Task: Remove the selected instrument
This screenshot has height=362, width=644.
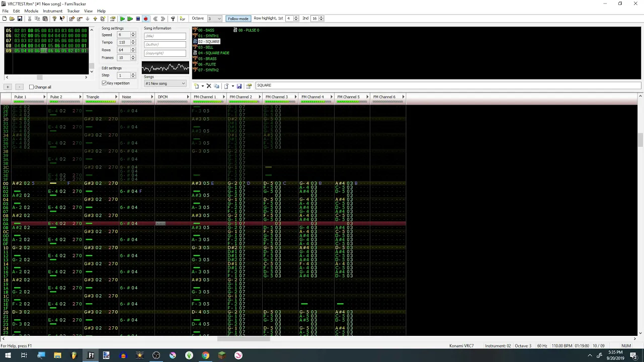Action: [x=209, y=86]
